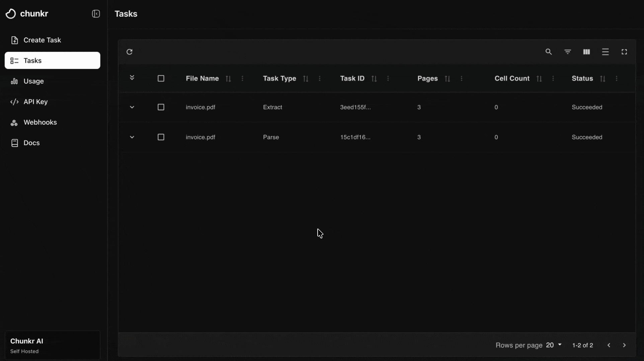Viewport: 644px width, 361px height.
Task: Open the Rows per page dropdown
Action: [x=553, y=345]
